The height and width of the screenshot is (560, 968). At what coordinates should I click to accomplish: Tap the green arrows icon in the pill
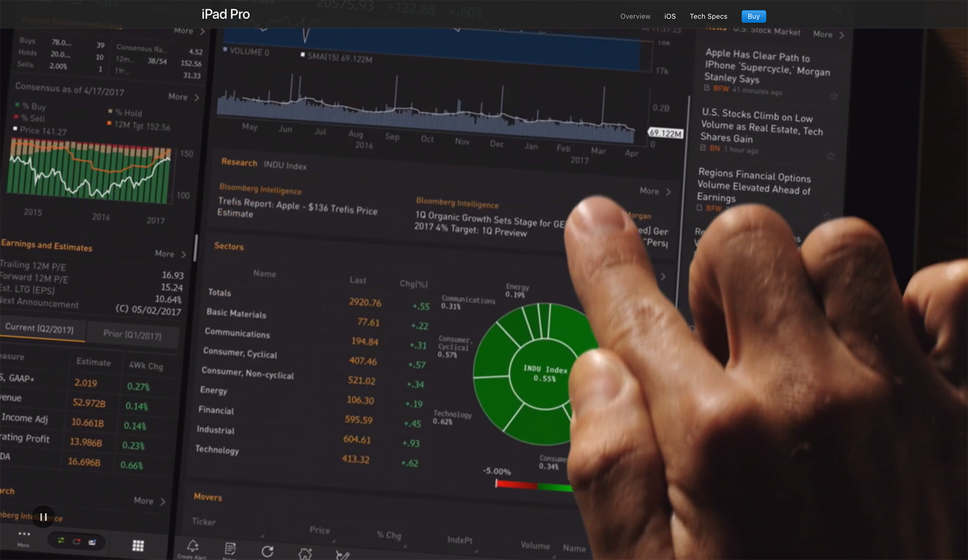pos(61,541)
